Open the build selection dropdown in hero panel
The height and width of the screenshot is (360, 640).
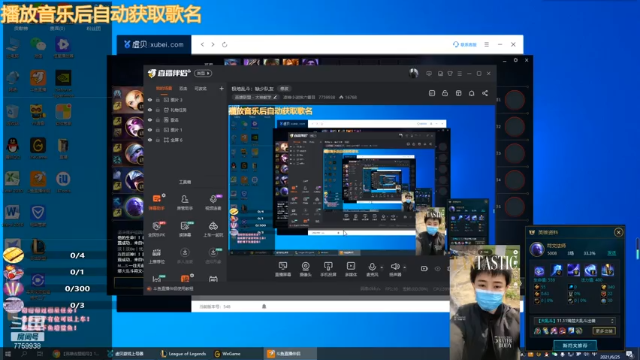pyautogui.click(x=575, y=321)
